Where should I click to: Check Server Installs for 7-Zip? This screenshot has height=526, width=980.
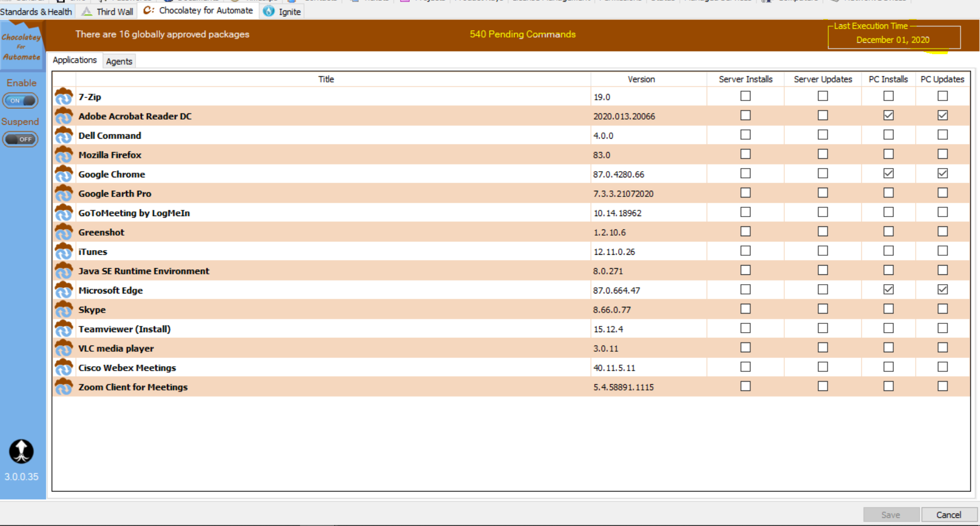pyautogui.click(x=745, y=96)
